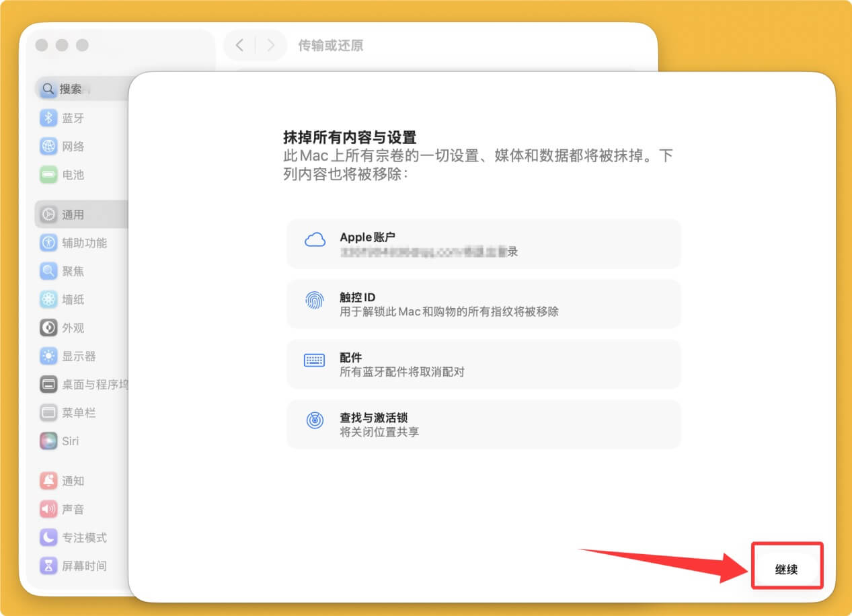Open Wallpaper (墙纸) settings icon
This screenshot has width=852, height=616.
coord(48,299)
